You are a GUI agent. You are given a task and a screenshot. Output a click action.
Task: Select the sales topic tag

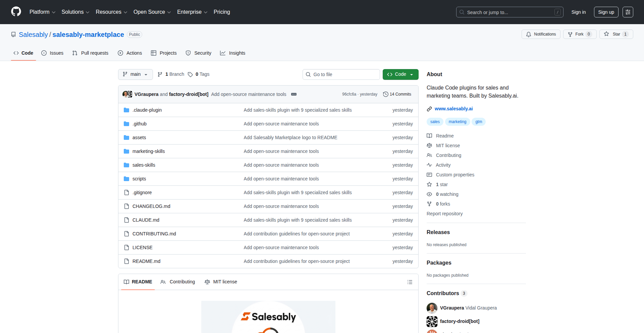(x=435, y=122)
